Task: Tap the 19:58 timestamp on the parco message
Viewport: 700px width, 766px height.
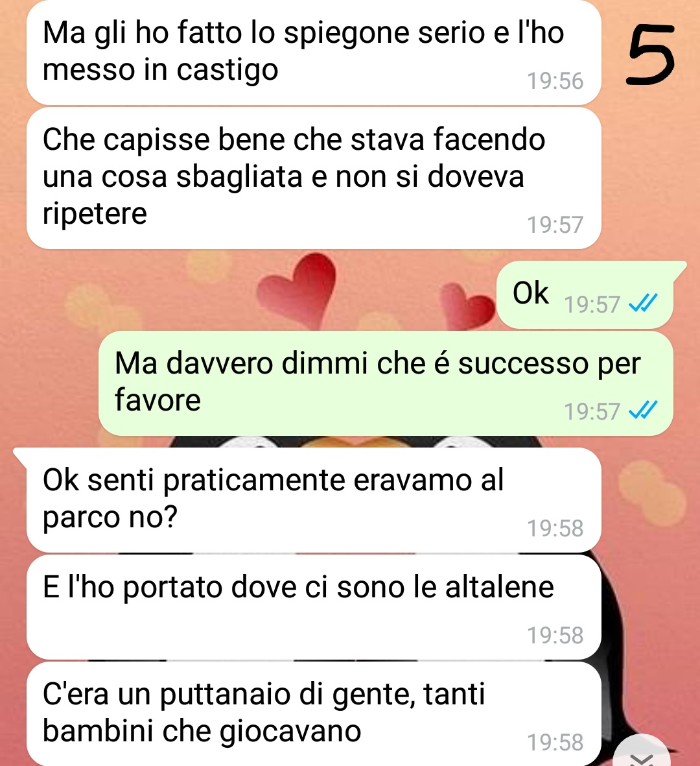Action: tap(555, 529)
